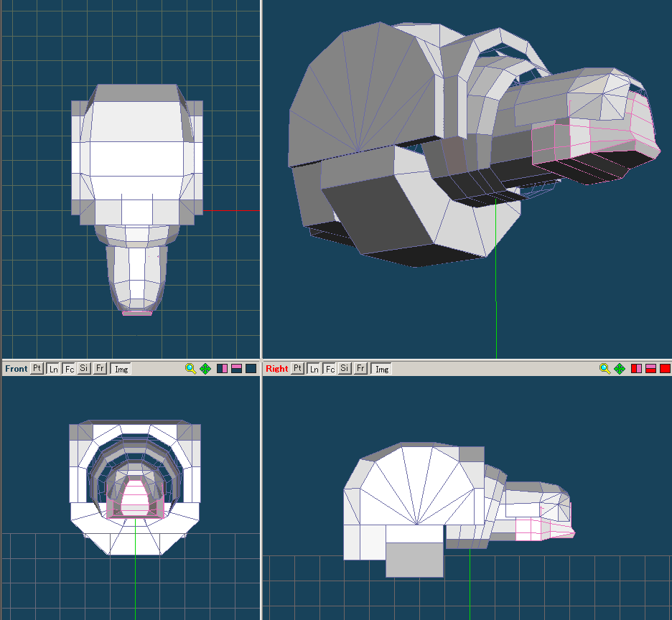The width and height of the screenshot is (672, 620).
Task: Maximize Right view with the solid red icon
Action: point(665,369)
